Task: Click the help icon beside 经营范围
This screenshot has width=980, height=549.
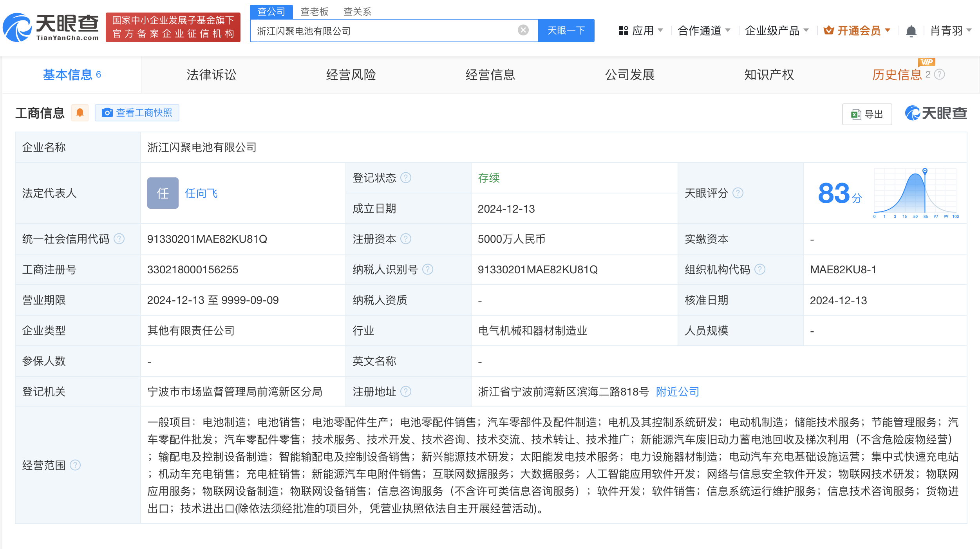Action: [x=75, y=465]
